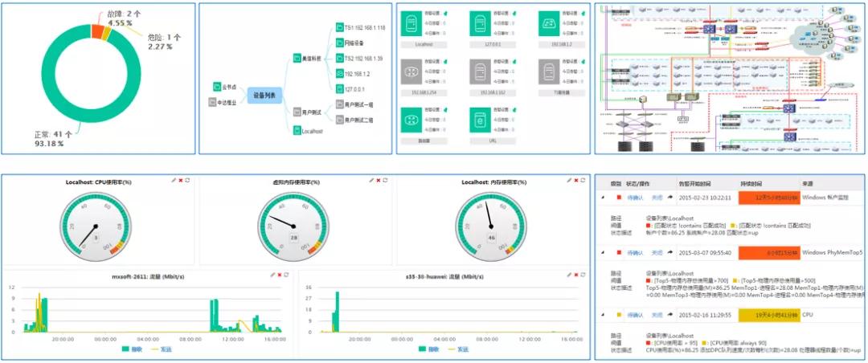Viewport: 868px width, 363px height.
Task: Collapse the CPU alarm row details triangle
Action: (602, 315)
